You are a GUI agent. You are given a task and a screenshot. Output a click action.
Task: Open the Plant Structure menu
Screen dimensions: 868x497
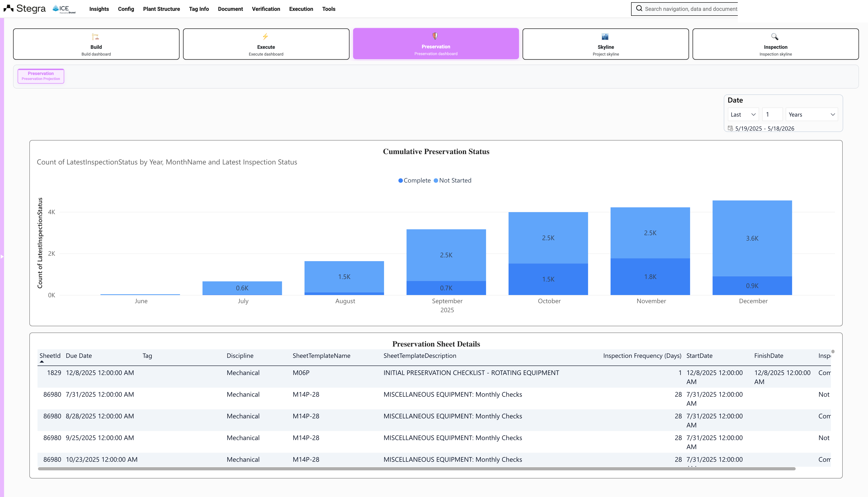162,9
